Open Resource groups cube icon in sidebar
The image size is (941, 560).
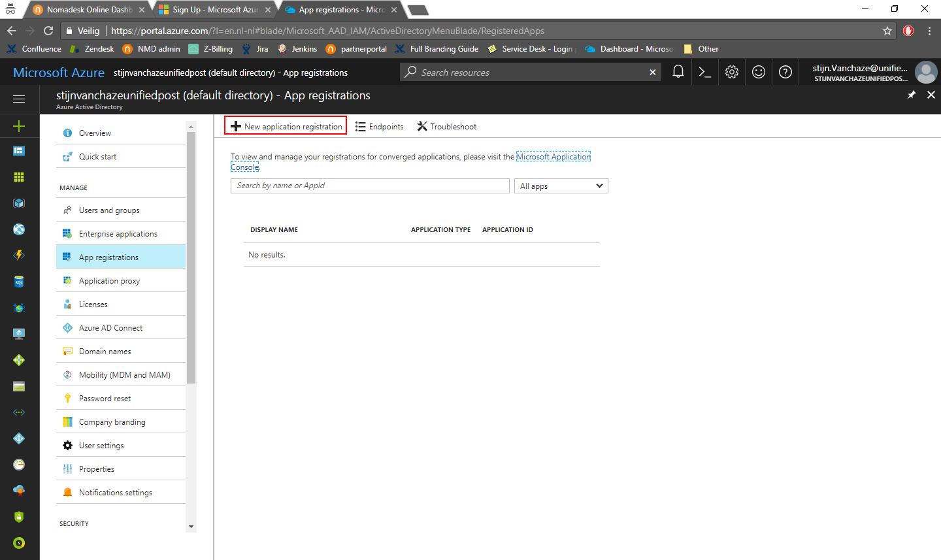pos(19,203)
